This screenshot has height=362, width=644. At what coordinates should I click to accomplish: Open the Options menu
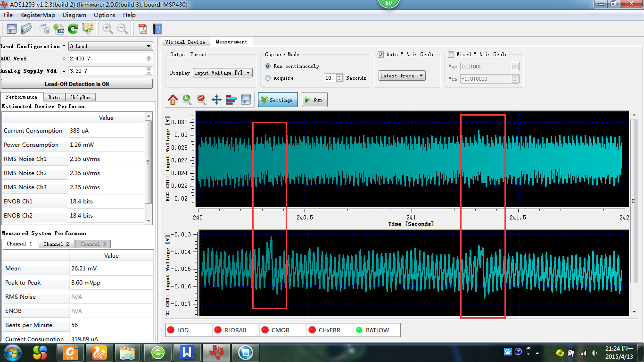point(105,15)
